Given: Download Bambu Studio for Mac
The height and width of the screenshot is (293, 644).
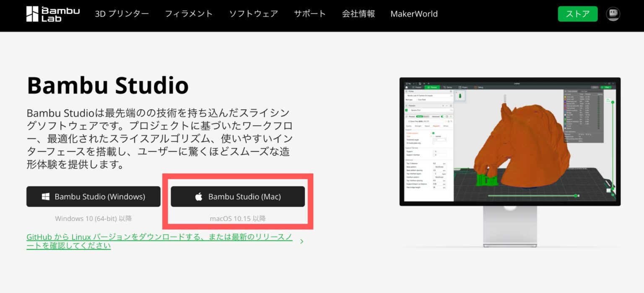Looking at the screenshot, I should [238, 196].
